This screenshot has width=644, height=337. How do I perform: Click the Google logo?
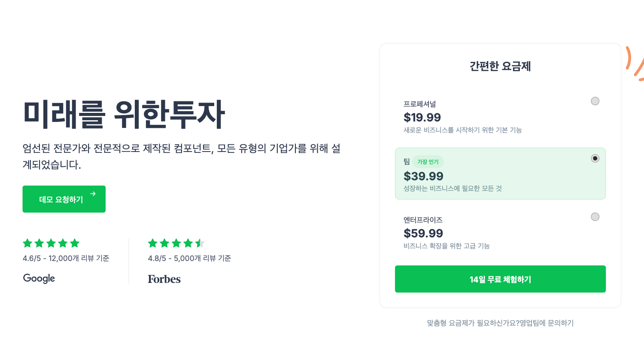pos(39,278)
